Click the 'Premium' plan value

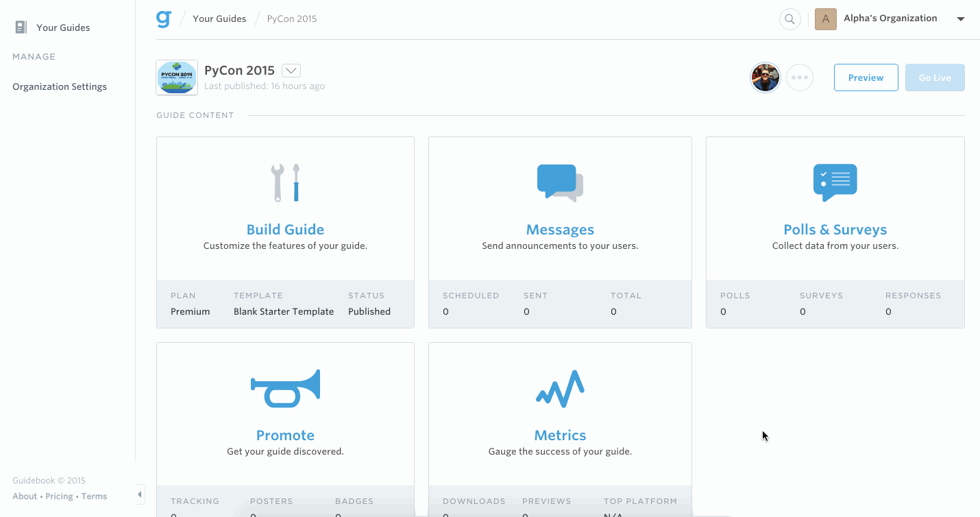[x=191, y=311]
